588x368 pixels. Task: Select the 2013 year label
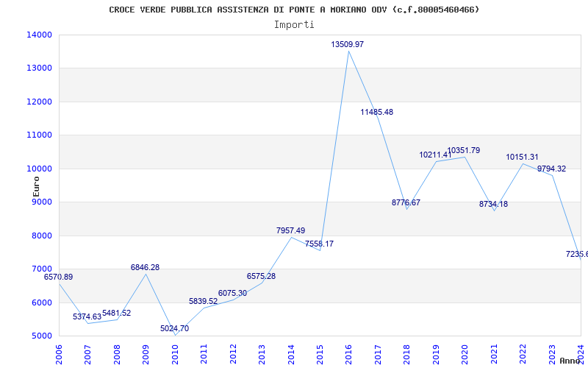point(262,354)
